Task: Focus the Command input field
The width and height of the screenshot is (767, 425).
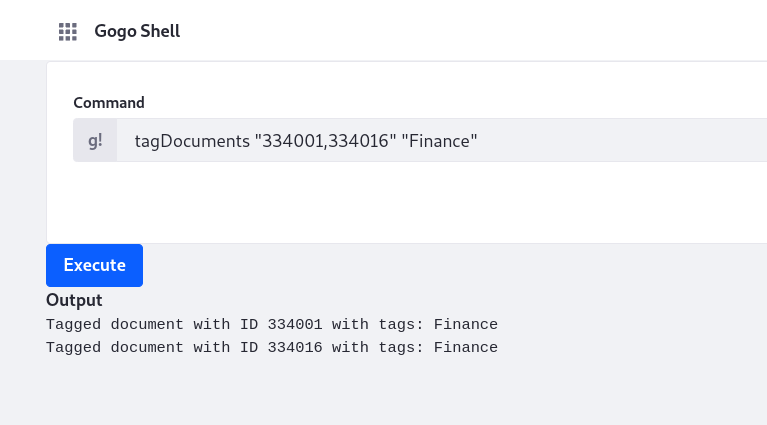Action: point(442,140)
